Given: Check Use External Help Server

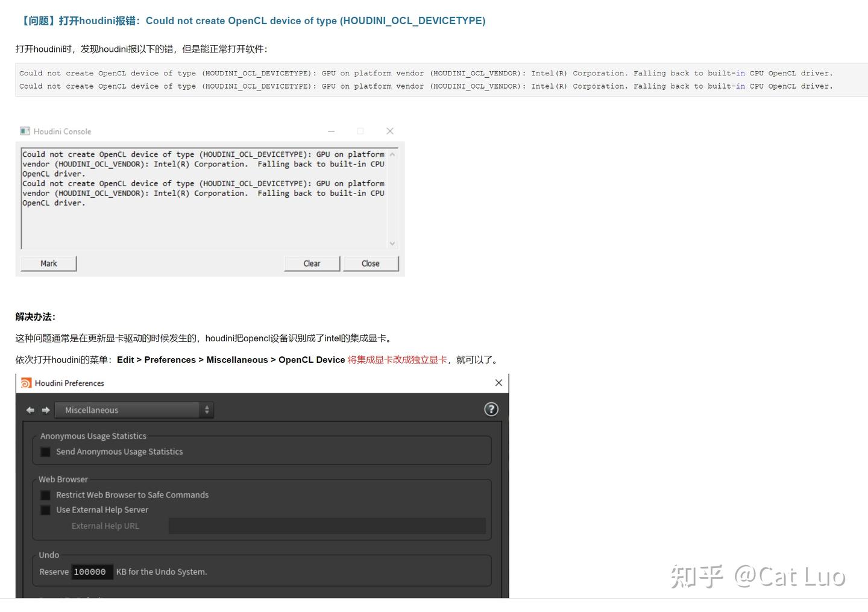Looking at the screenshot, I should pos(45,510).
